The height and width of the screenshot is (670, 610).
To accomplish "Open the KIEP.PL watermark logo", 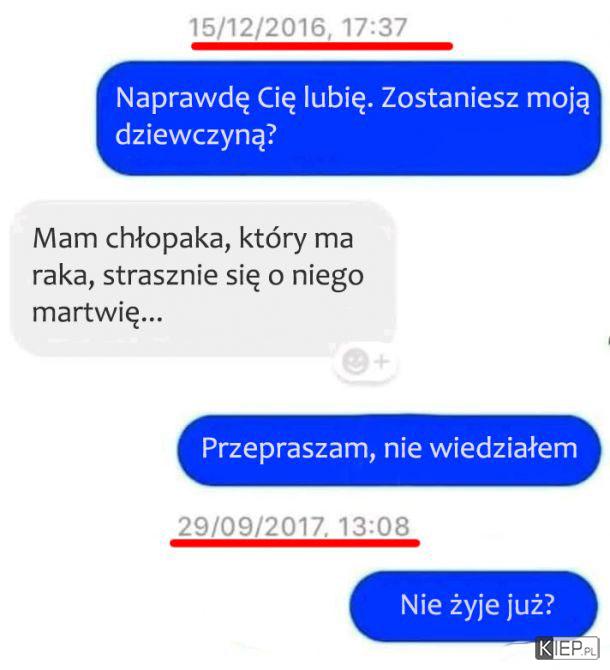I will click(567, 649).
